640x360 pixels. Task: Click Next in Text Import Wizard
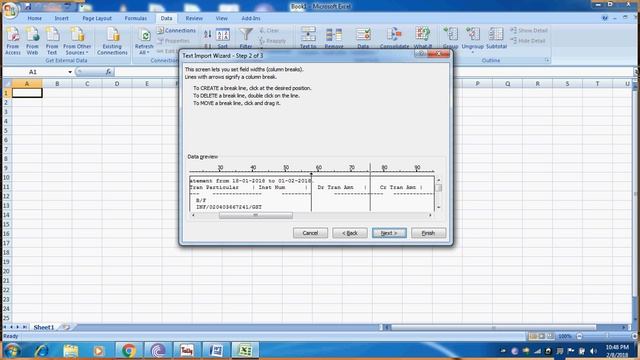389,233
